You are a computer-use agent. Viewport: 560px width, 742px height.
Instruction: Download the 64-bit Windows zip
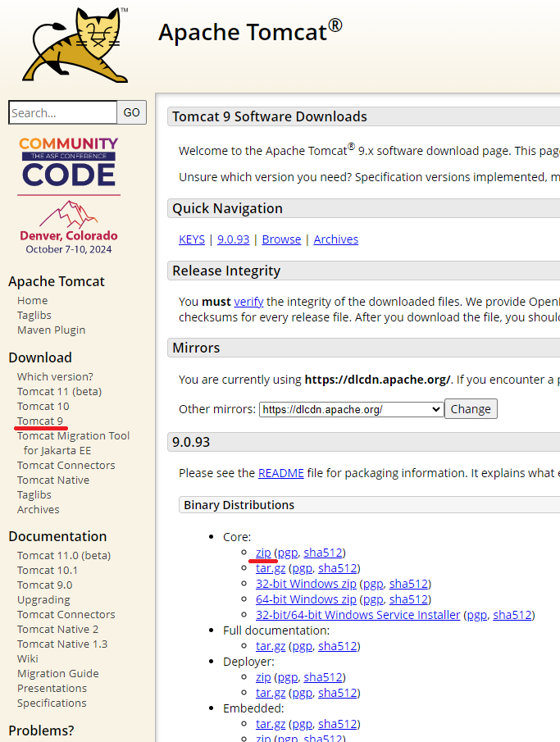[x=307, y=599]
